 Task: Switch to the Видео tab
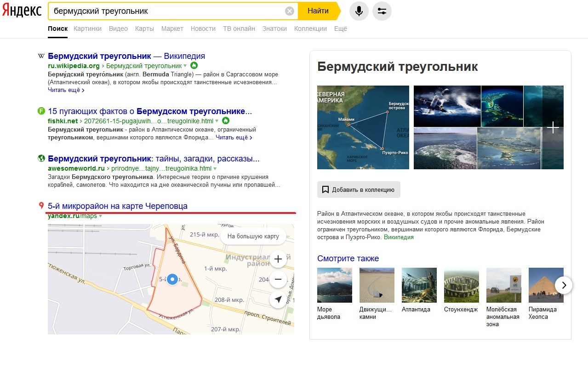[118, 29]
